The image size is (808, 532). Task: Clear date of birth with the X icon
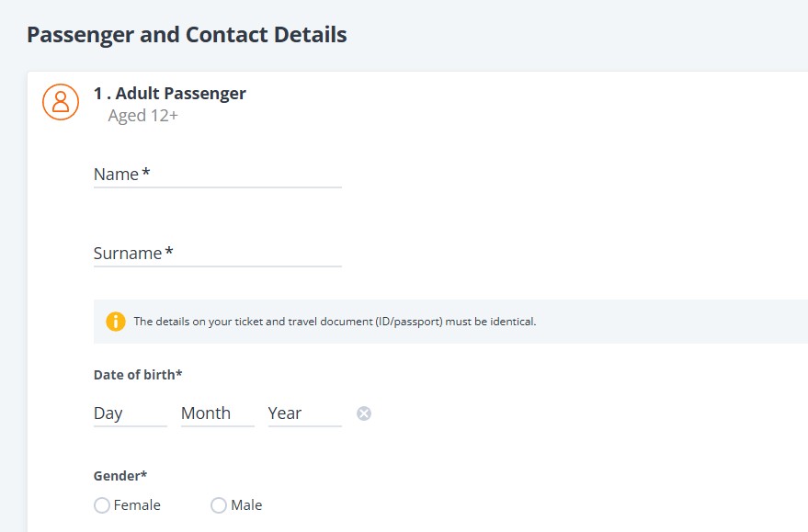point(364,413)
